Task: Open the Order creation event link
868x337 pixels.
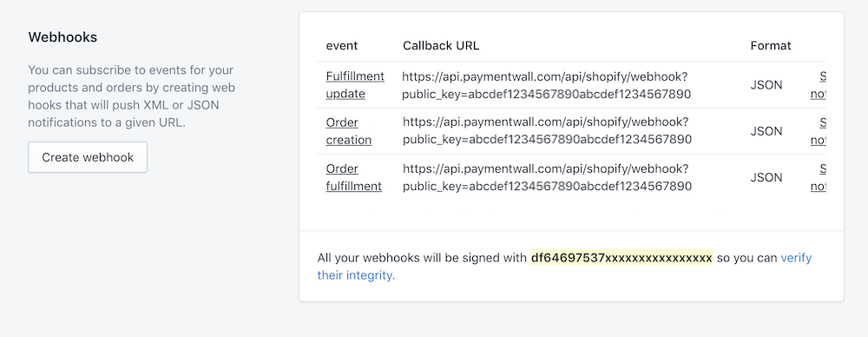Action: click(349, 131)
